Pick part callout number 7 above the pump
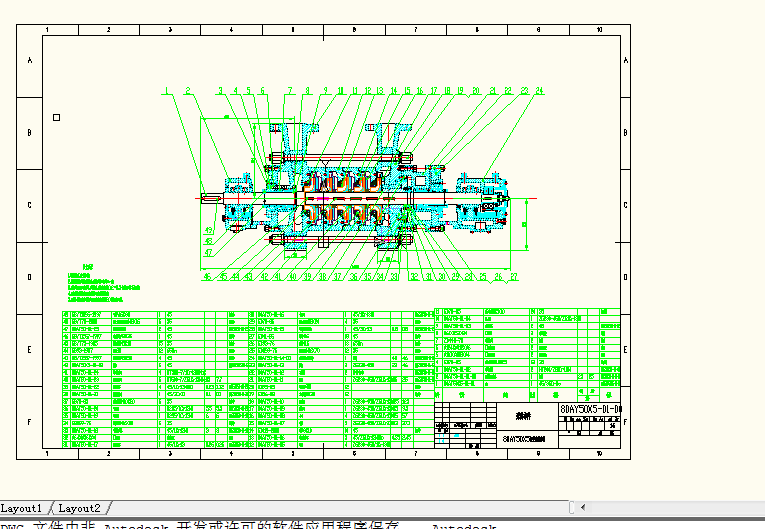This screenshot has height=529, width=765. click(x=290, y=90)
